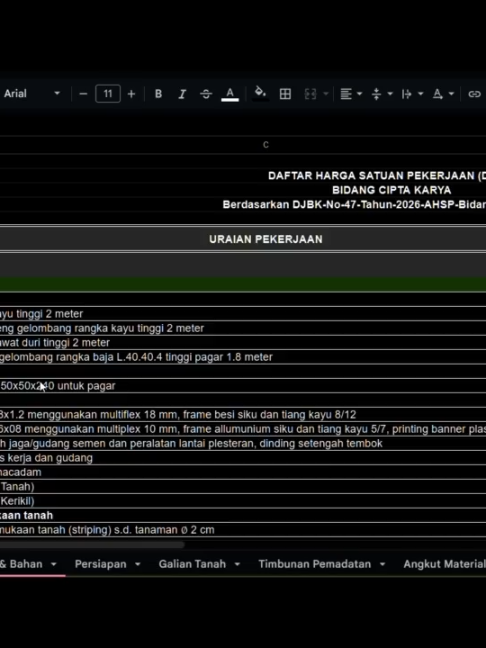Switch to the Galian Tanah sheet tab
Screen dimensions: 486x648
[x=192, y=564]
